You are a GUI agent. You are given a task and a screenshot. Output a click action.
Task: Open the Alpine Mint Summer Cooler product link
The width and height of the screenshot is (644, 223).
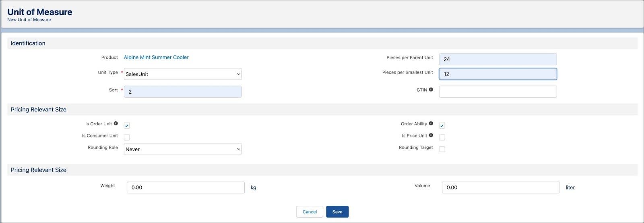coord(156,57)
